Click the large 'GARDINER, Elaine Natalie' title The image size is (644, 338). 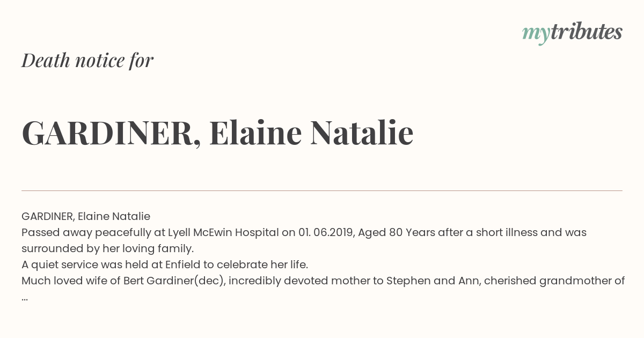click(x=217, y=133)
